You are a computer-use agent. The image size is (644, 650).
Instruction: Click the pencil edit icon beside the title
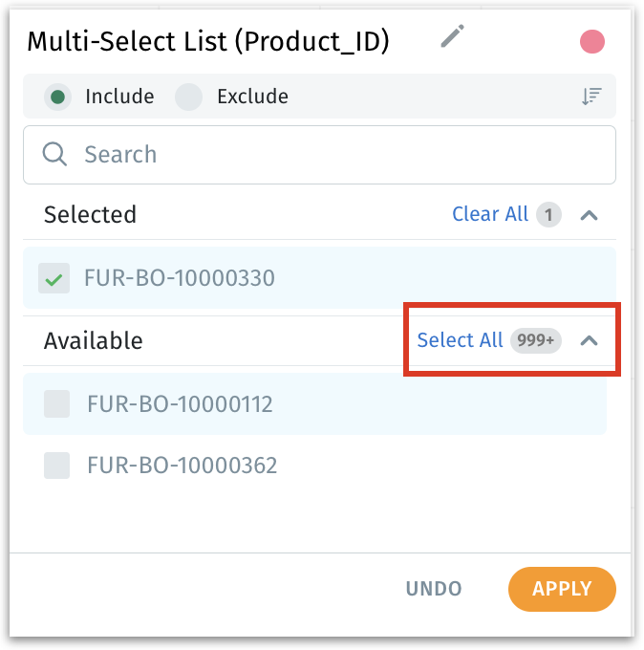tap(452, 37)
